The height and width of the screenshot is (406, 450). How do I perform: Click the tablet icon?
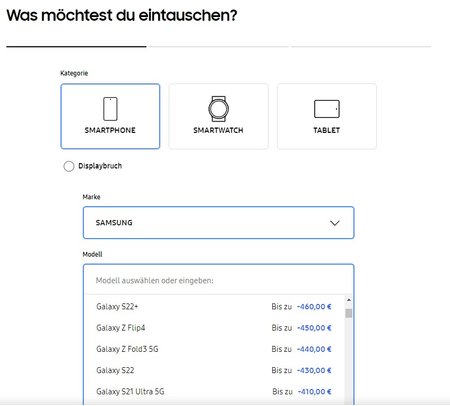tap(327, 109)
